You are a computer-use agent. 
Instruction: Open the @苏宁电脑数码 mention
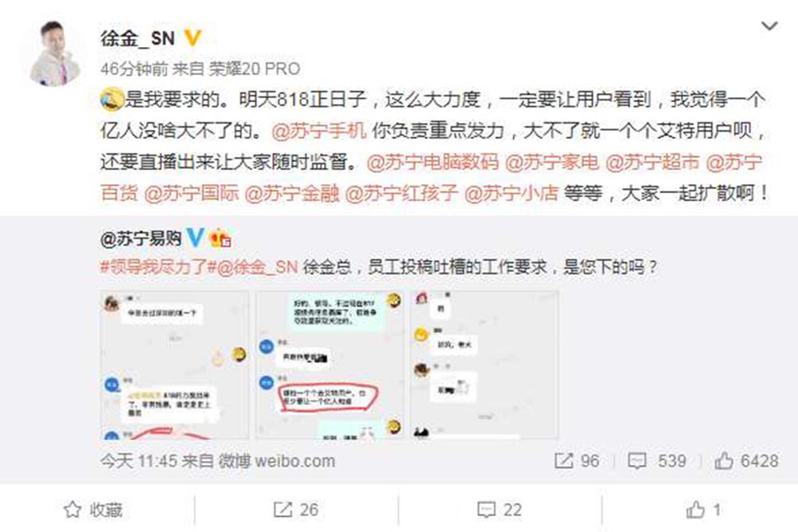pos(432,162)
